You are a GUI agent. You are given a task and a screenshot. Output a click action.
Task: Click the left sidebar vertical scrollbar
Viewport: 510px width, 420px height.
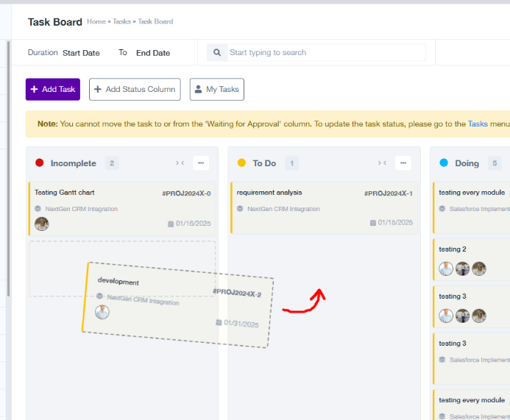click(8, 169)
